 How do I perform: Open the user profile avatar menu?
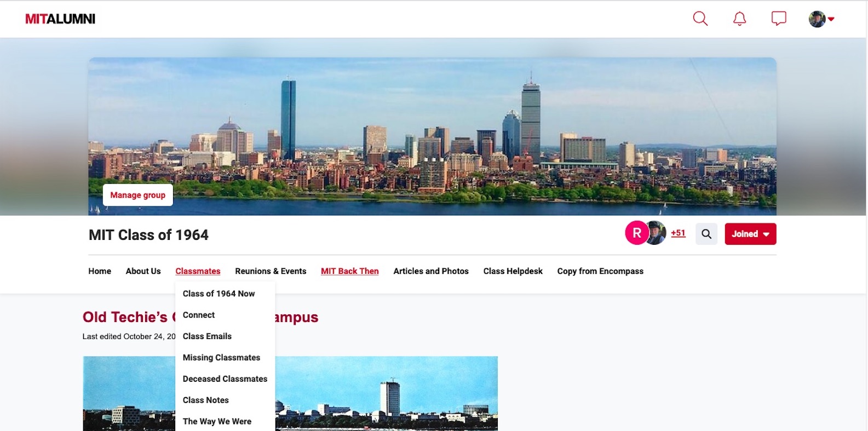coord(821,19)
